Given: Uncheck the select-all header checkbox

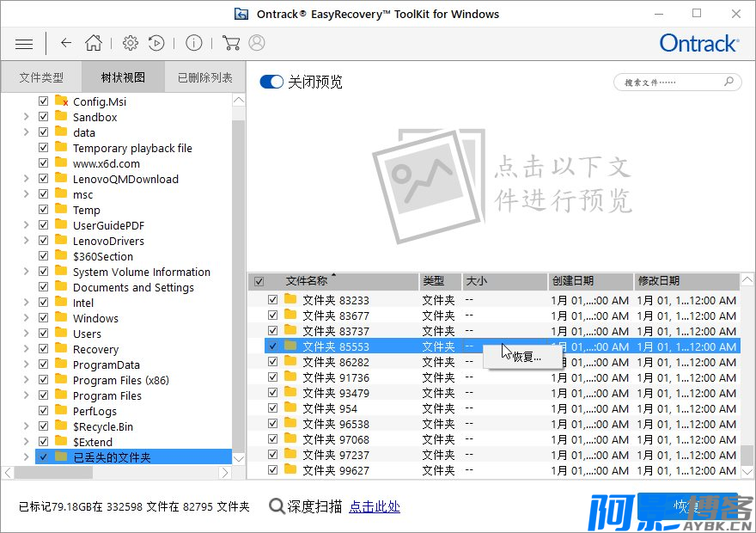Looking at the screenshot, I should [259, 281].
